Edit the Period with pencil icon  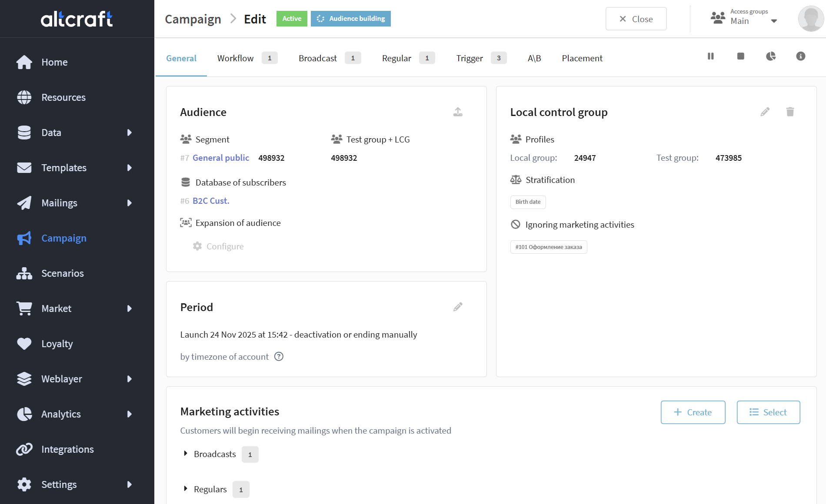pyautogui.click(x=458, y=307)
